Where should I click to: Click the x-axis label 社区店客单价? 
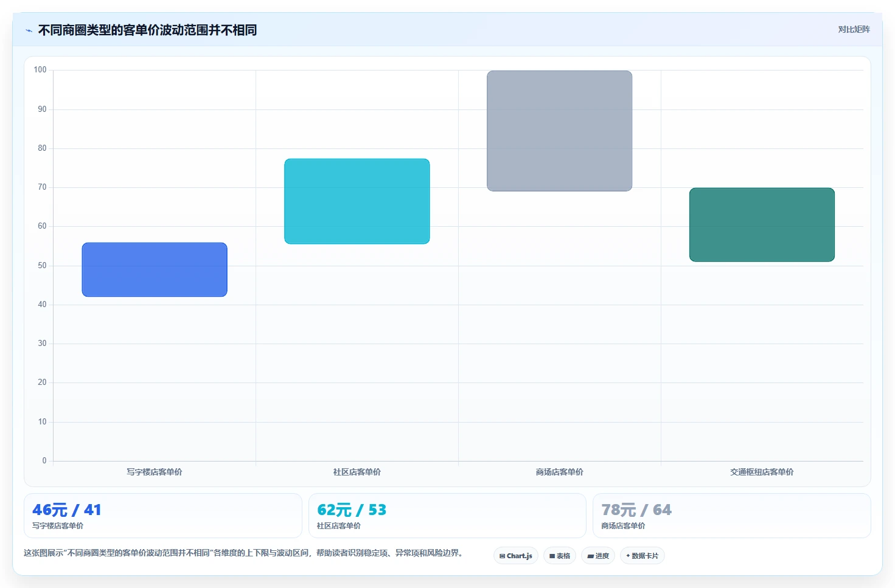(x=357, y=472)
